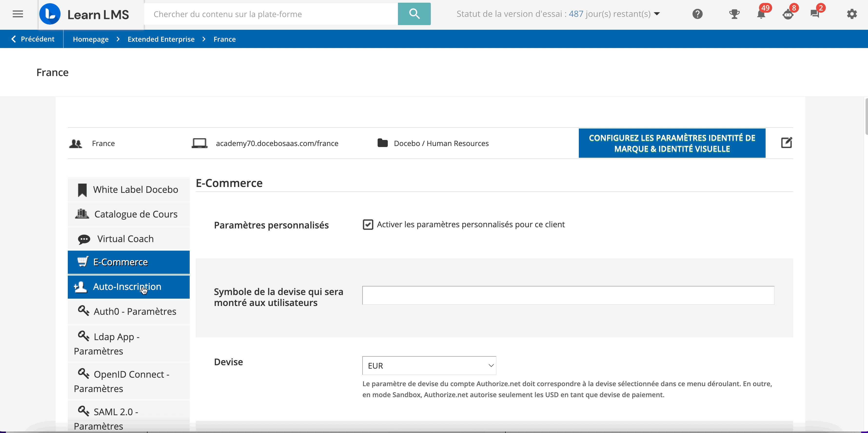Viewport: 868px width, 433px height.
Task: Open SAML 2.0 - Paramètres tab
Action: 128,416
